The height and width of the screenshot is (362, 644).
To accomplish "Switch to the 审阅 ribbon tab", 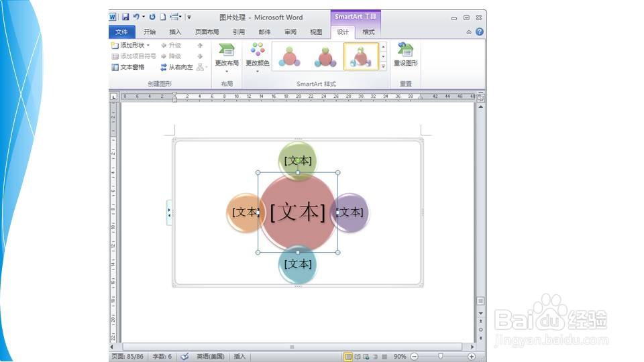I will click(x=290, y=32).
